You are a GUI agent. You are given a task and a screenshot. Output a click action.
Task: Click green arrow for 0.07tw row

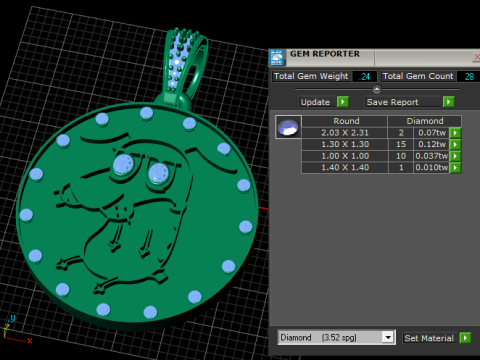pos(455,133)
